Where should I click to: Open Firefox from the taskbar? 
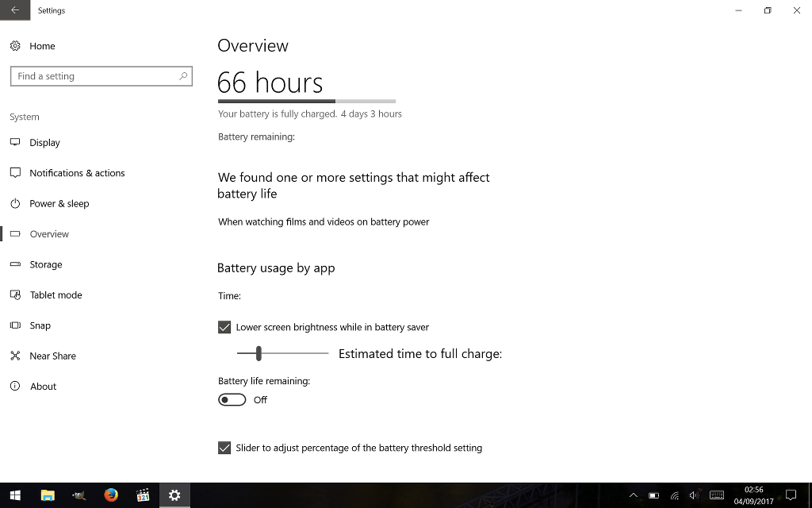click(x=111, y=495)
